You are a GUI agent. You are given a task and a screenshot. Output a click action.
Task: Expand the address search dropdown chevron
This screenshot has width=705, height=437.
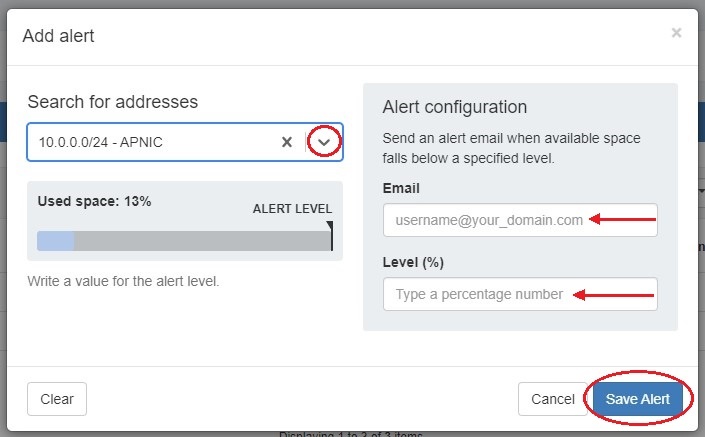(x=324, y=142)
